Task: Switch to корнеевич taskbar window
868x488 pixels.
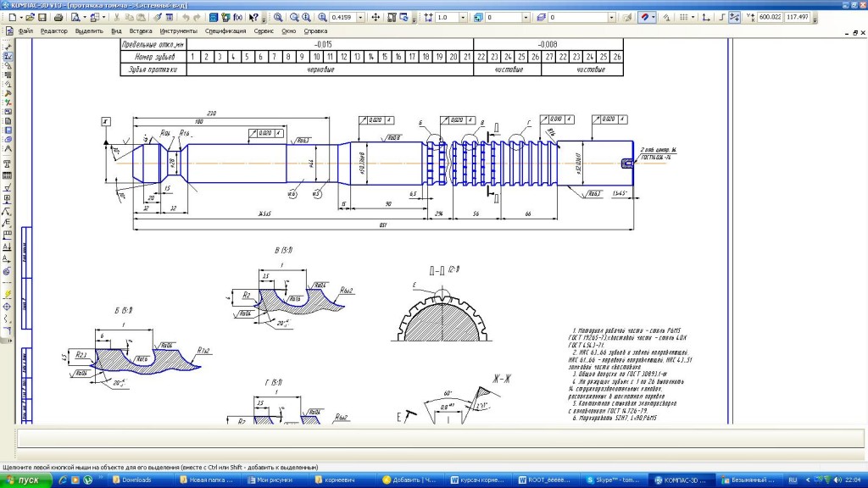Action: (x=344, y=480)
